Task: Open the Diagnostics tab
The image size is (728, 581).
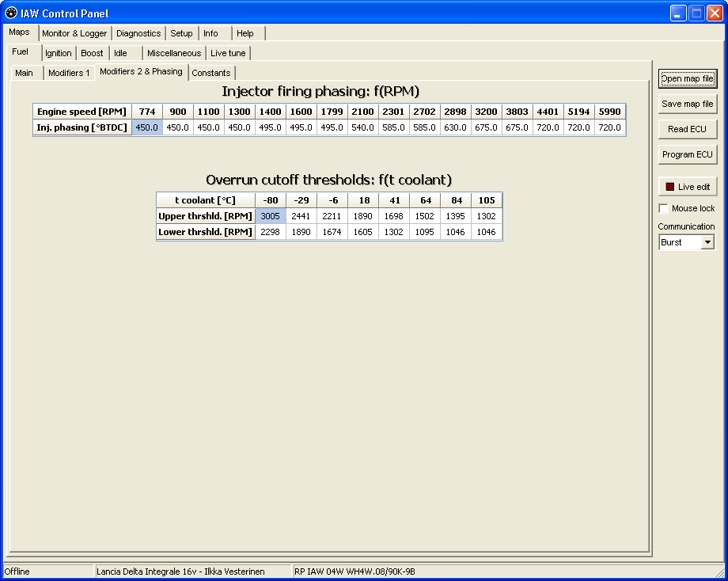Action: tap(138, 33)
